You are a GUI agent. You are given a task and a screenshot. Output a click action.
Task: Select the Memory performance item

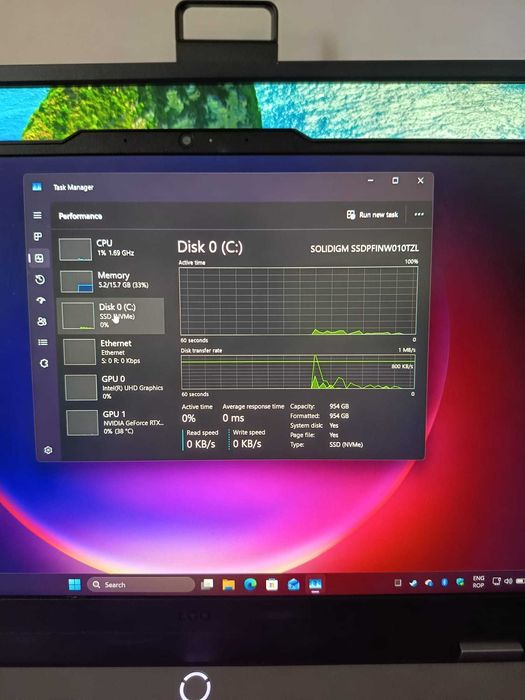click(x=111, y=281)
